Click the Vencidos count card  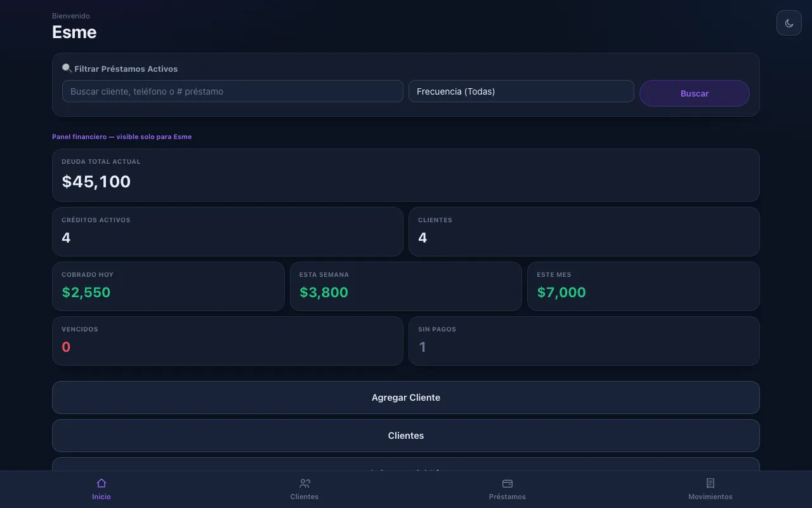coord(228,341)
